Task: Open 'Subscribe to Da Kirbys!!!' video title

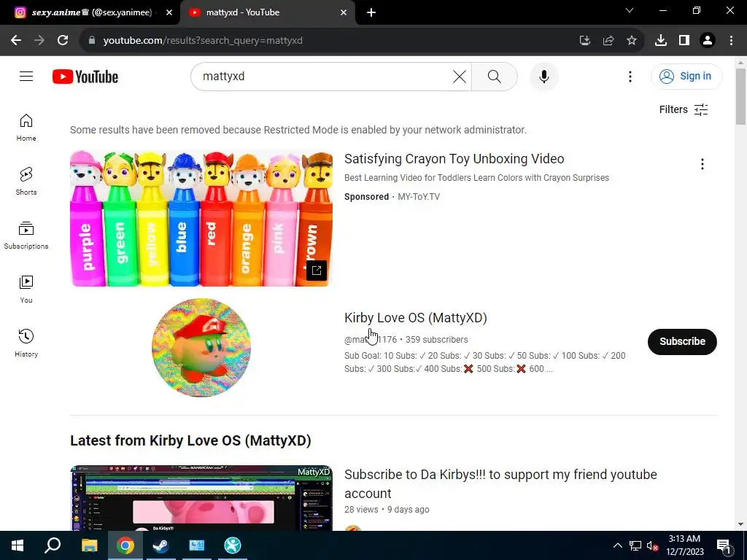Action: coord(500,484)
